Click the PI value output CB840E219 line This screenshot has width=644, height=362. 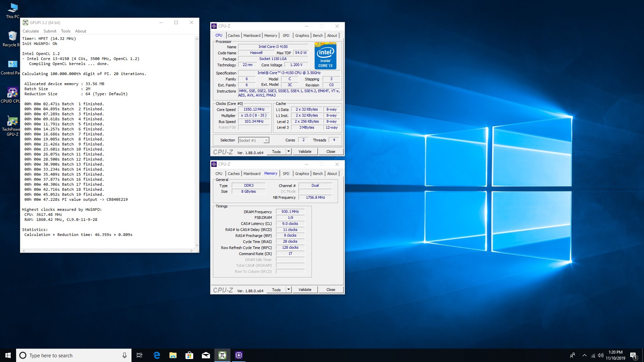click(76, 199)
